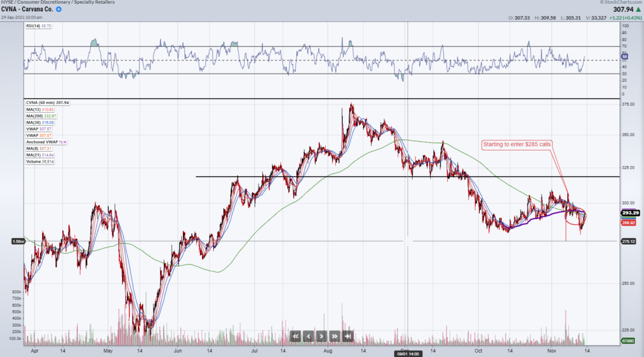Click the Jun label on date axis
The width and height of the screenshot is (644, 357).
coord(177,351)
